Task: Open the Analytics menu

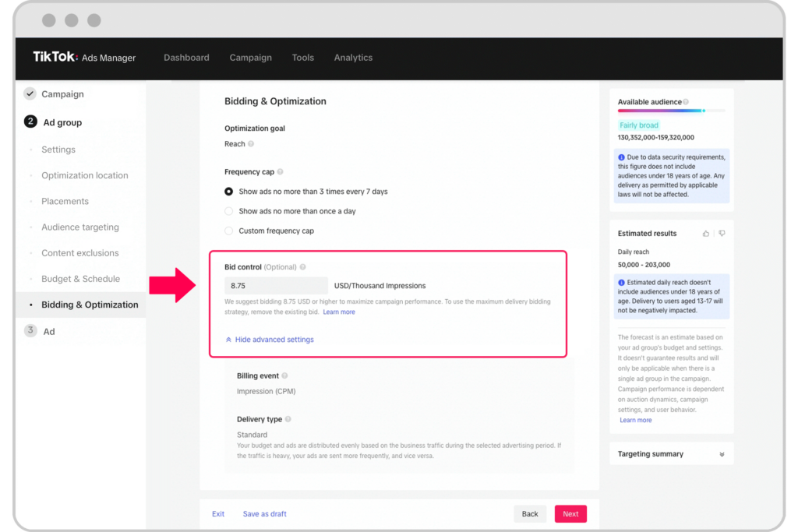Action: coord(353,58)
